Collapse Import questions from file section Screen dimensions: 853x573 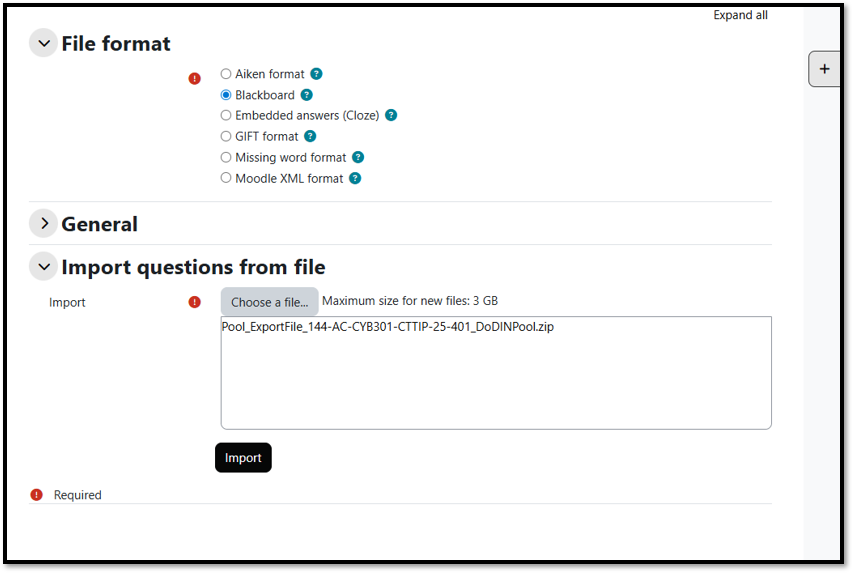43,267
